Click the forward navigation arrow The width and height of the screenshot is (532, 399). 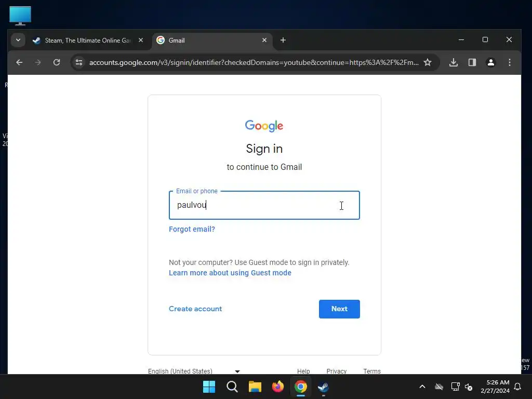click(38, 62)
